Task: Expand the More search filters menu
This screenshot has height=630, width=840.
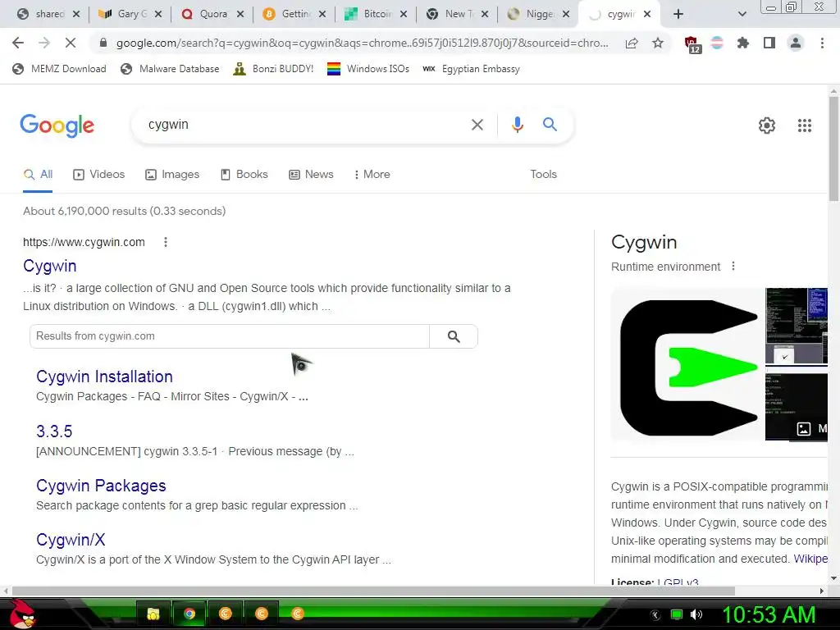Action: point(372,175)
